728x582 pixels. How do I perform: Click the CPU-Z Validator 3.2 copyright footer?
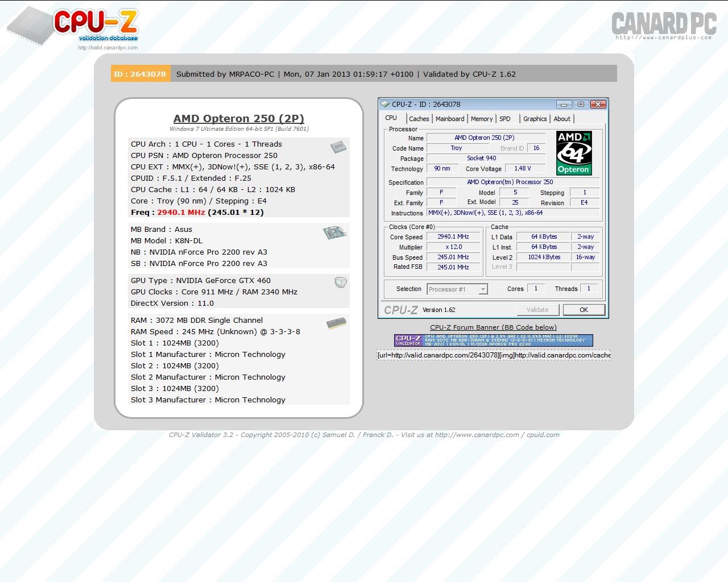[364, 435]
